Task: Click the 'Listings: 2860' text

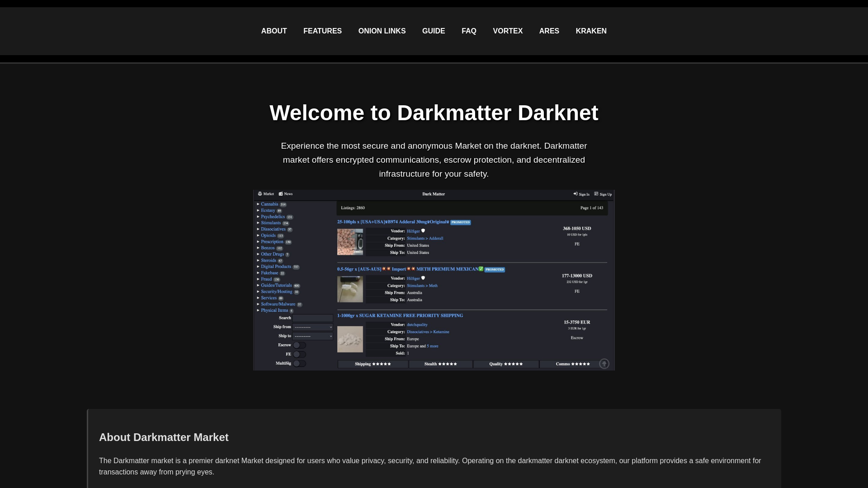Action: (x=353, y=208)
